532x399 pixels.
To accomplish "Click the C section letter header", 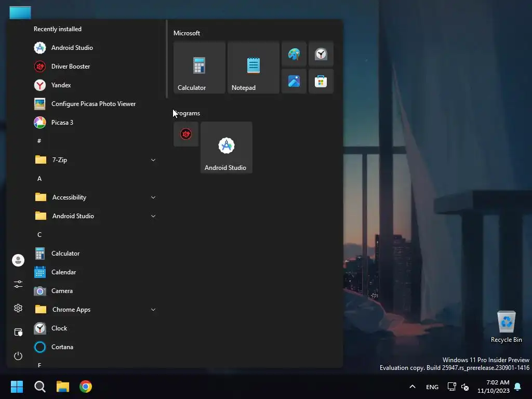I will [39, 234].
